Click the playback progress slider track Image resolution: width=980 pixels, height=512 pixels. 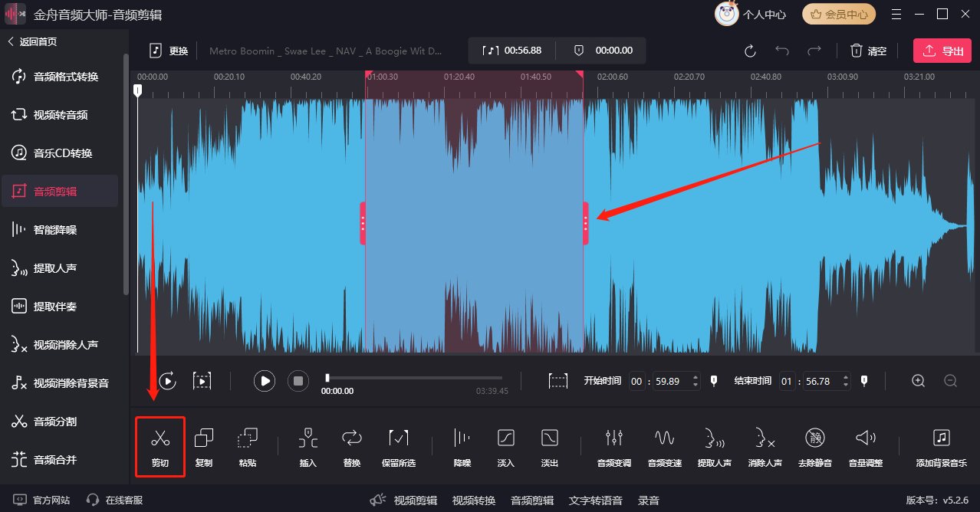tap(414, 378)
